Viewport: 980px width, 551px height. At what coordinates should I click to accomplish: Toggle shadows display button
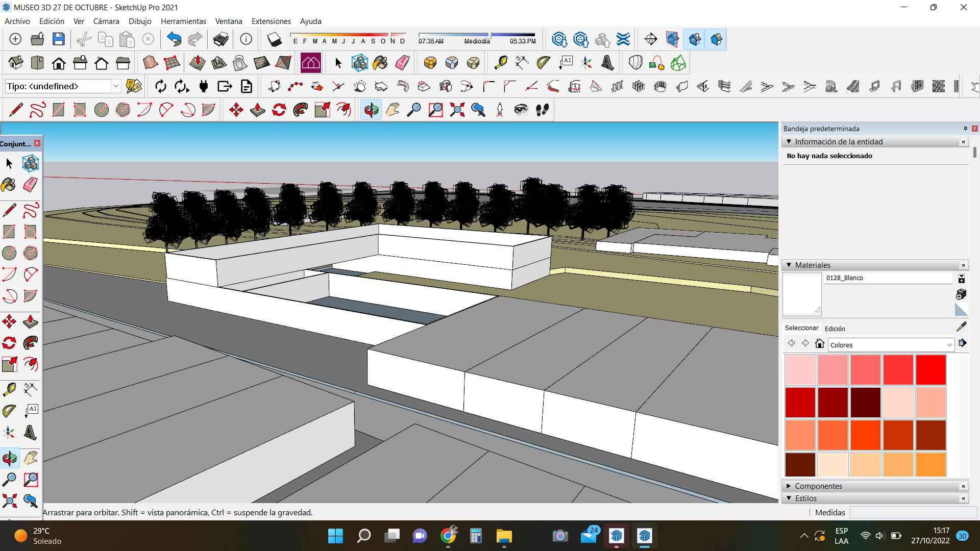pos(274,39)
